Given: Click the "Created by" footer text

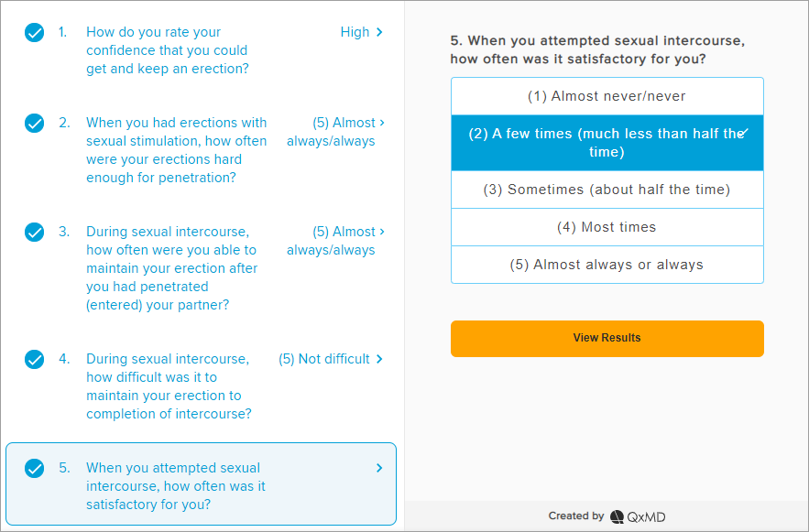Looking at the screenshot, I should coord(575,516).
